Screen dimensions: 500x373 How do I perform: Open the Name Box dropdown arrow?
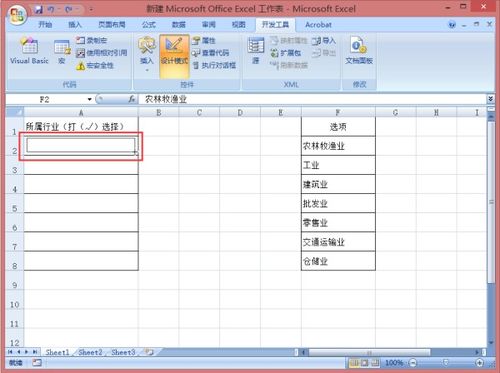tap(89, 99)
